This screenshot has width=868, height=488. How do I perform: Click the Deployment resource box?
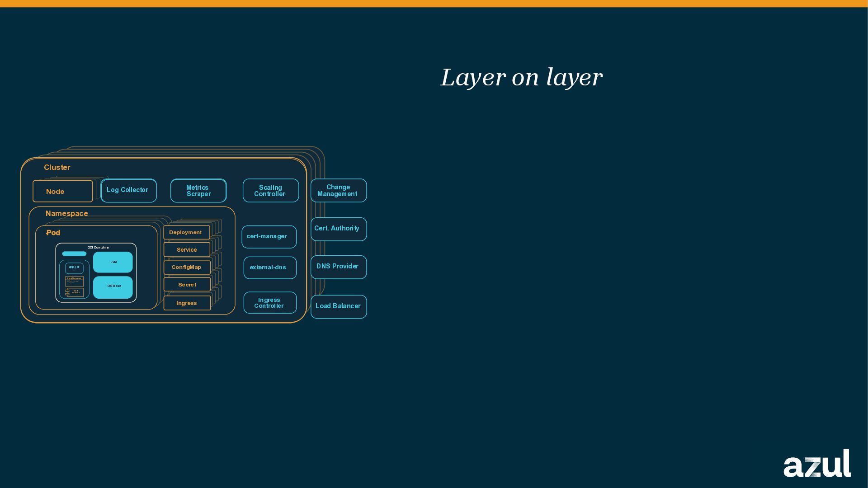pos(186,232)
